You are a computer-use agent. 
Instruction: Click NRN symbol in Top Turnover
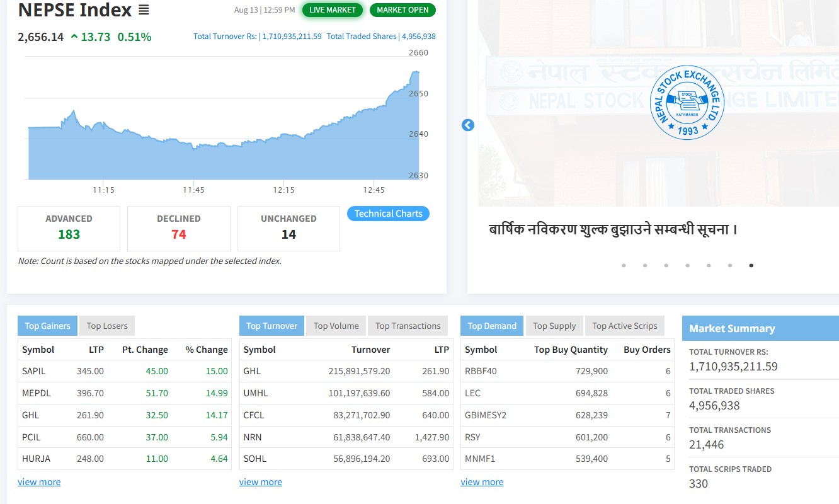click(x=252, y=437)
